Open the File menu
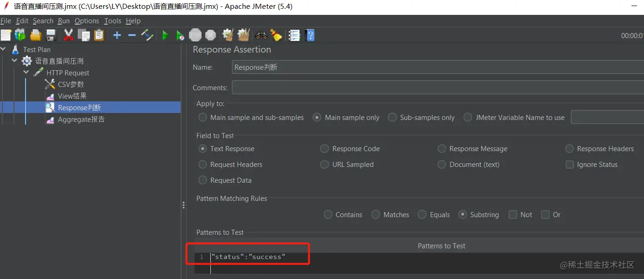 (x=6, y=21)
